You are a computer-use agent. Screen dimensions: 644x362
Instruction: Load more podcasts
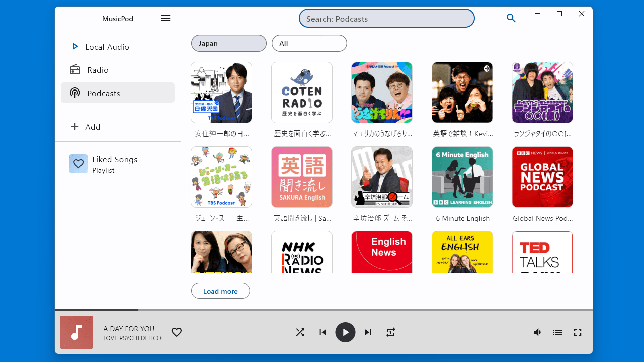coord(220,291)
